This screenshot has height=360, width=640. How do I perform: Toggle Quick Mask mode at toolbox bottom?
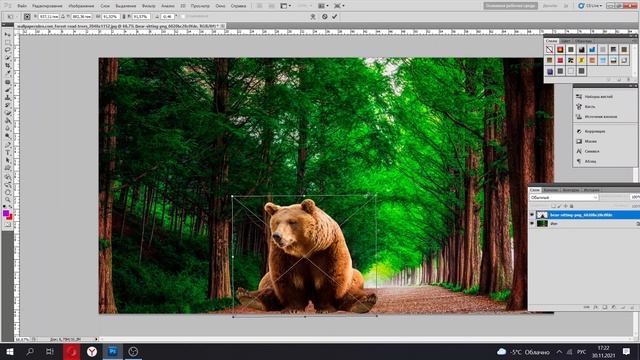pyautogui.click(x=7, y=224)
